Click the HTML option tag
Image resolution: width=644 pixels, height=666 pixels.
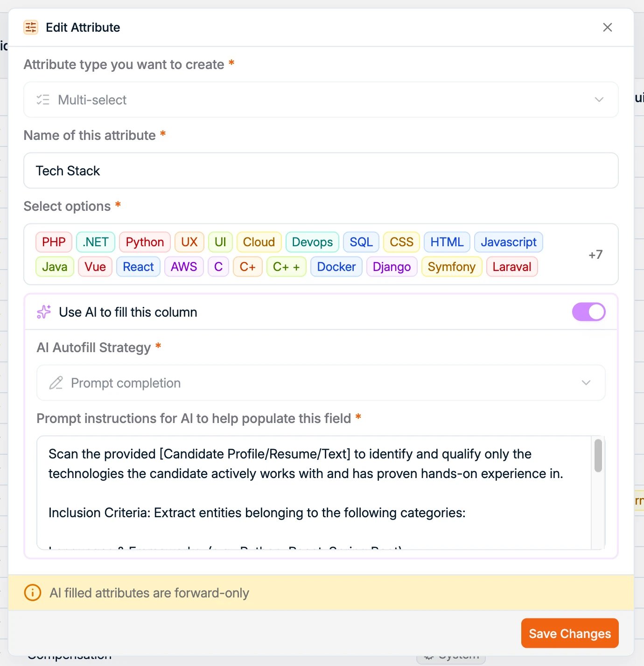pos(447,242)
